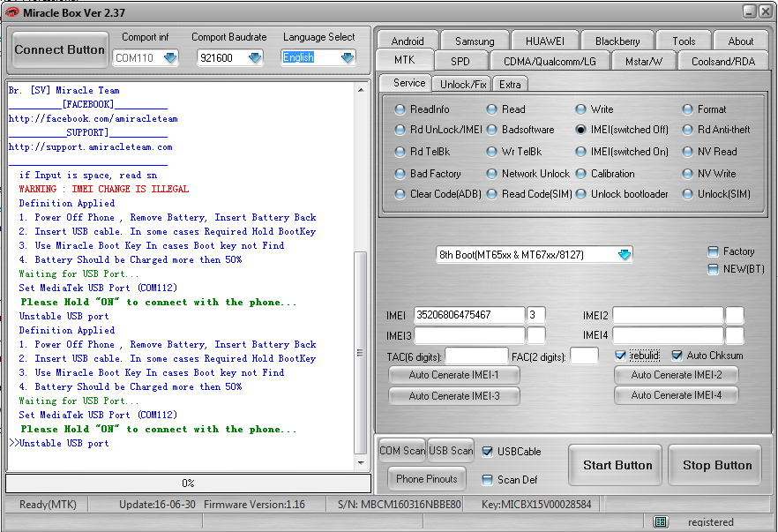Choose Unlock bootloader option
Image resolution: width=778 pixels, height=532 pixels.
[580, 194]
